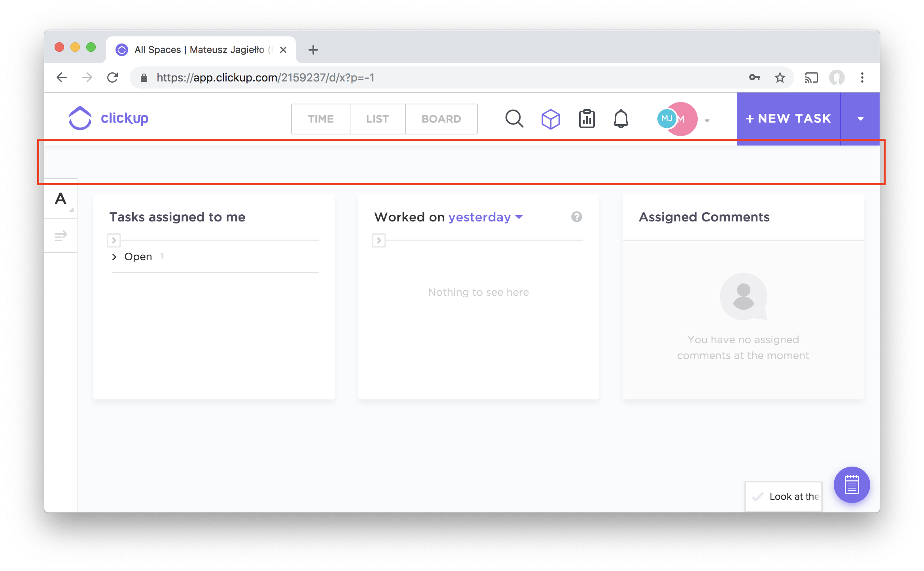
Task: Open the notifications bell
Action: (x=621, y=119)
